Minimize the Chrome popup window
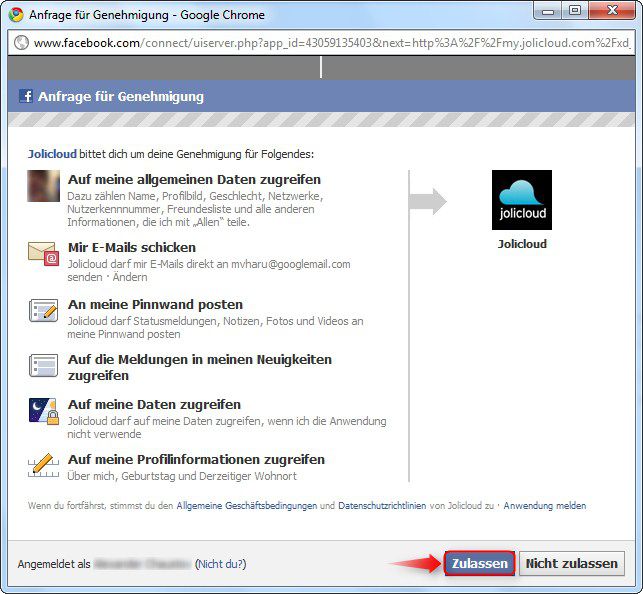The width and height of the screenshot is (643, 594). (547, 11)
